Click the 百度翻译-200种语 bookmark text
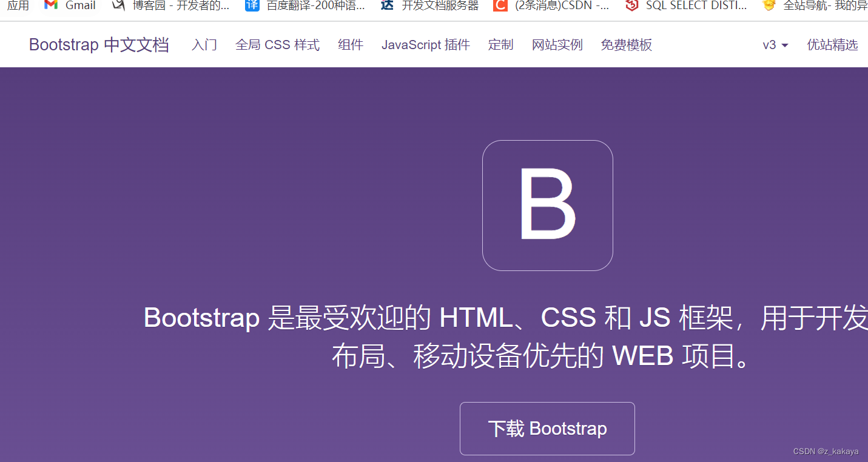Screen dimensions: 868x462 [316, 5]
